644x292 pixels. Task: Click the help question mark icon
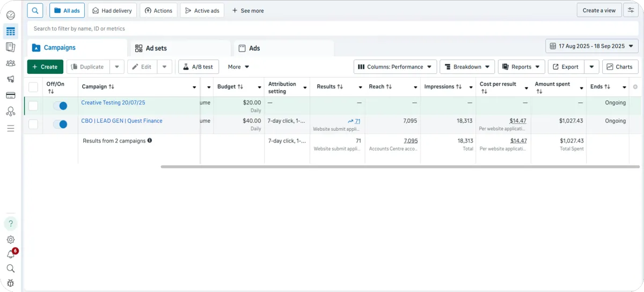tap(10, 223)
